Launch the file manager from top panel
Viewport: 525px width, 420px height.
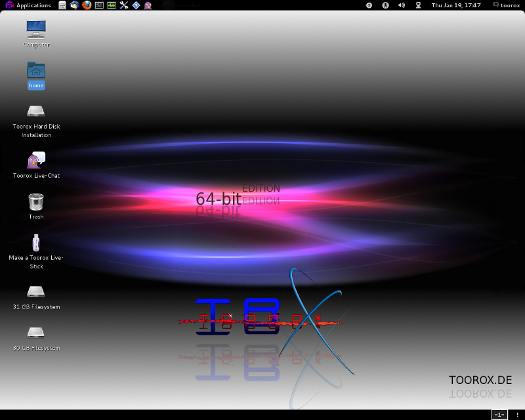pyautogui.click(x=62, y=5)
